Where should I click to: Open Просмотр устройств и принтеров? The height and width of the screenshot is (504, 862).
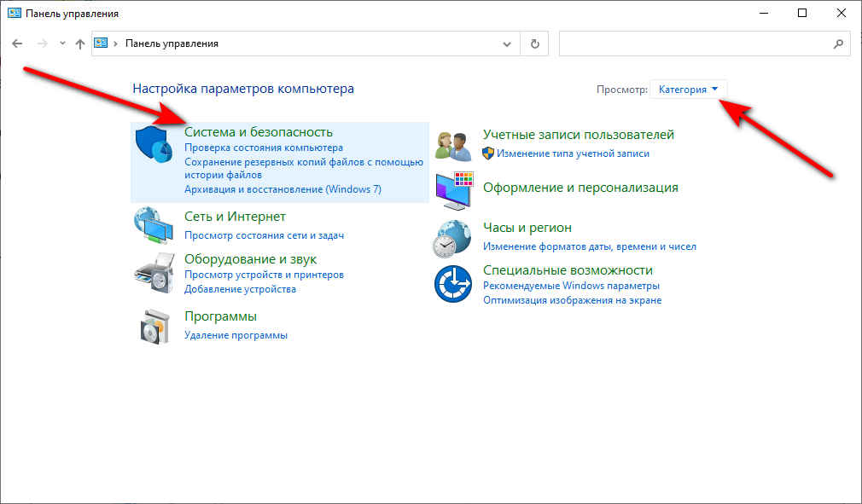point(264,275)
